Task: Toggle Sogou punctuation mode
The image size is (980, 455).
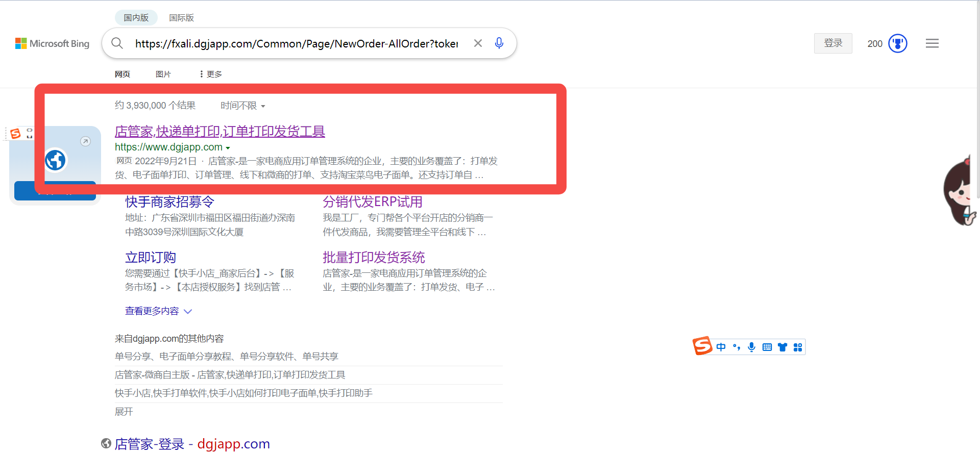Action: 736,347
